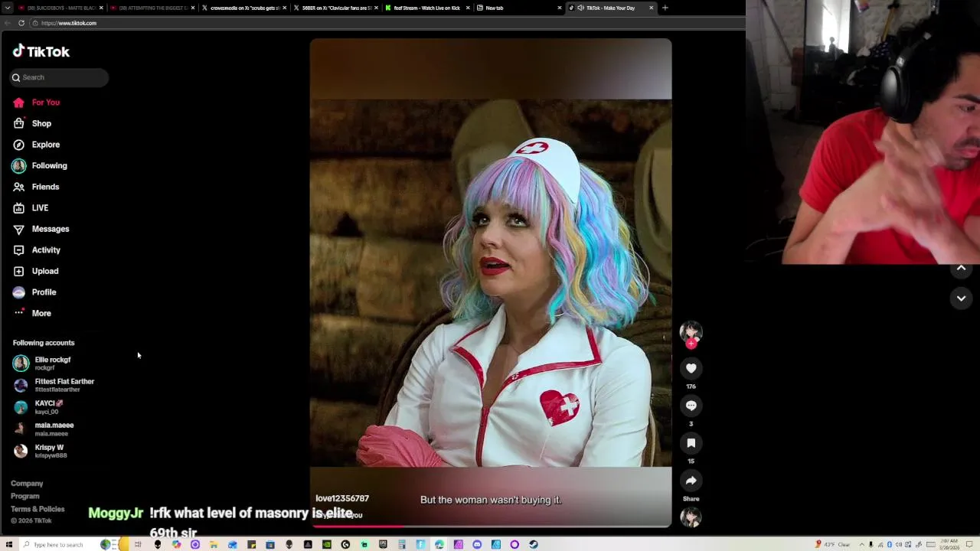Go back with browser back arrow
Image resolution: width=980 pixels, height=551 pixels.
(x=8, y=23)
